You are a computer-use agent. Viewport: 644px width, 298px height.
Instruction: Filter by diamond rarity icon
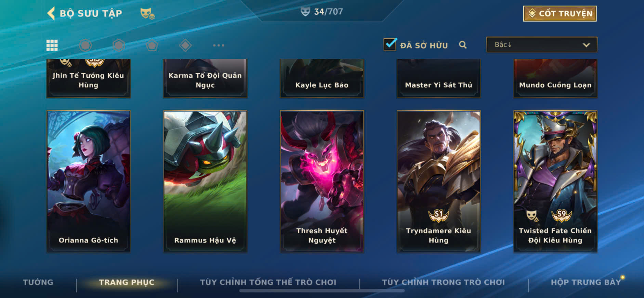(185, 45)
